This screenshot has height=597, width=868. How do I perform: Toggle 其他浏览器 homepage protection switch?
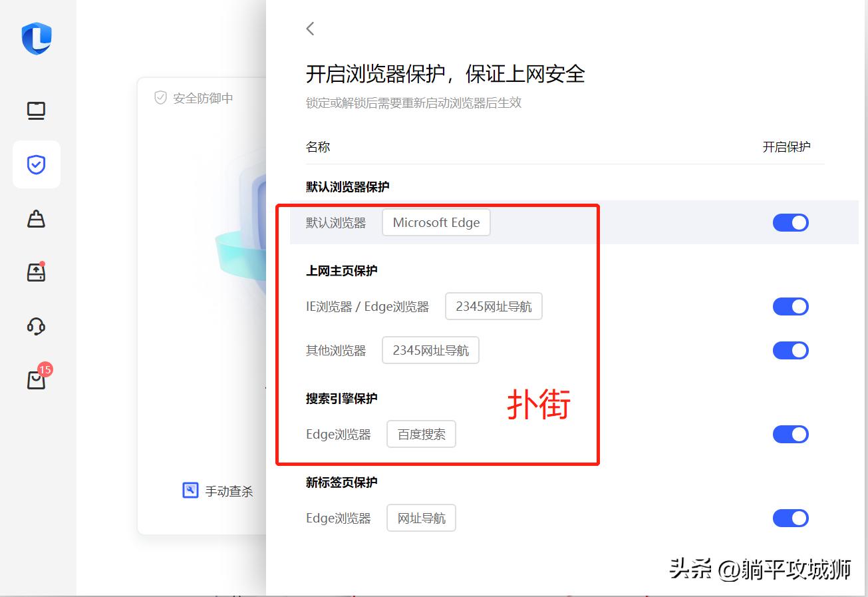point(790,350)
